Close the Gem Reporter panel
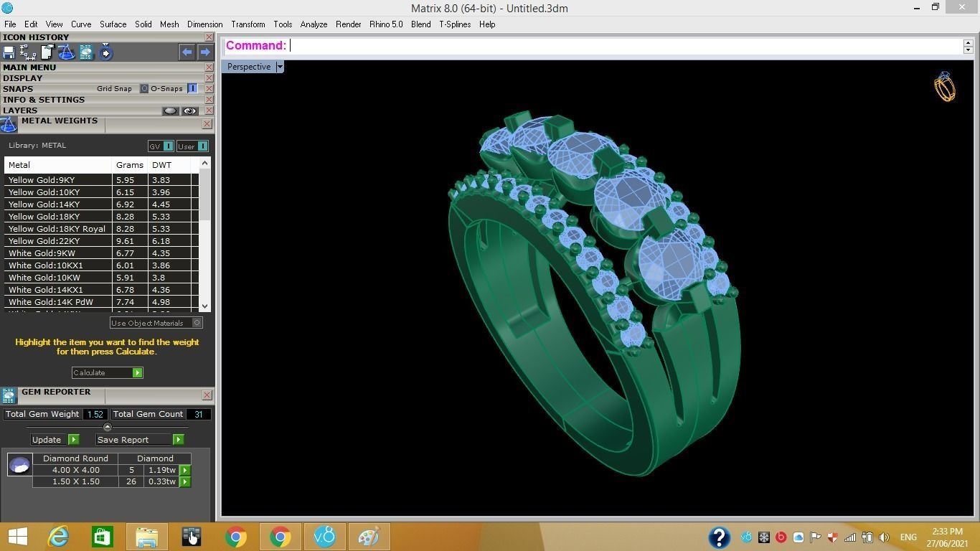The width and height of the screenshot is (980, 551). [x=207, y=395]
